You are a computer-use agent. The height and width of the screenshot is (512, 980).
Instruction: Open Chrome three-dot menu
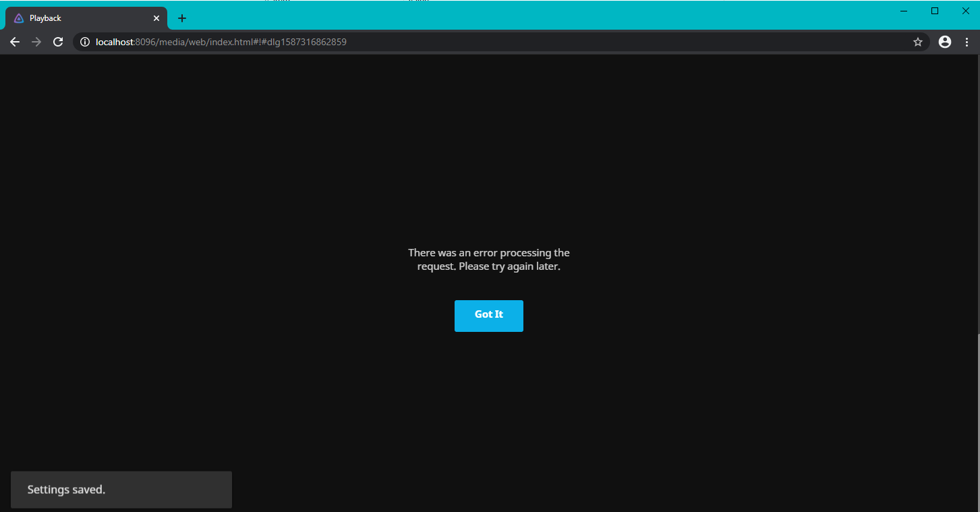pyautogui.click(x=967, y=42)
